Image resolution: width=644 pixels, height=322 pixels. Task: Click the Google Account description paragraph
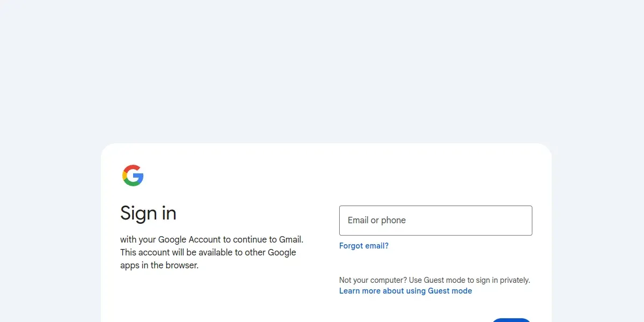212,252
